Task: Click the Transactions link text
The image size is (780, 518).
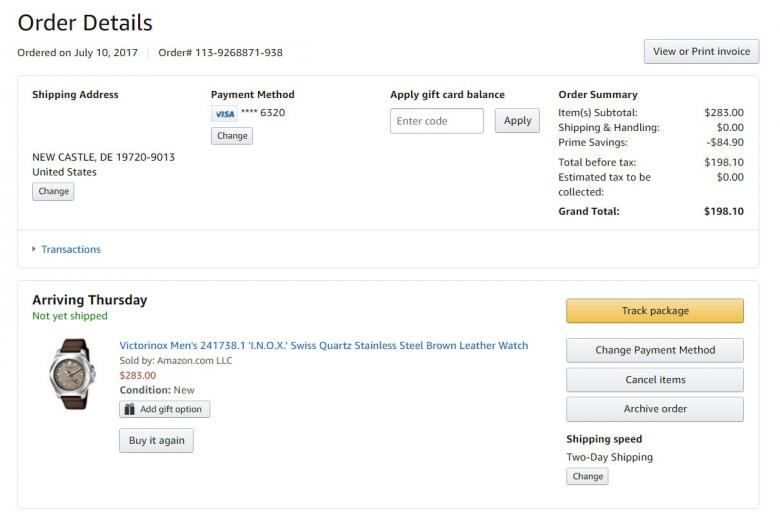Action: pos(71,249)
